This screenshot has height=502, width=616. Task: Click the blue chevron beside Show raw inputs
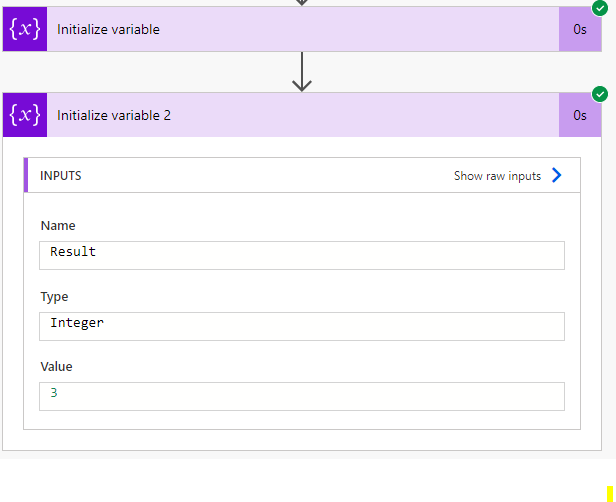point(556,175)
